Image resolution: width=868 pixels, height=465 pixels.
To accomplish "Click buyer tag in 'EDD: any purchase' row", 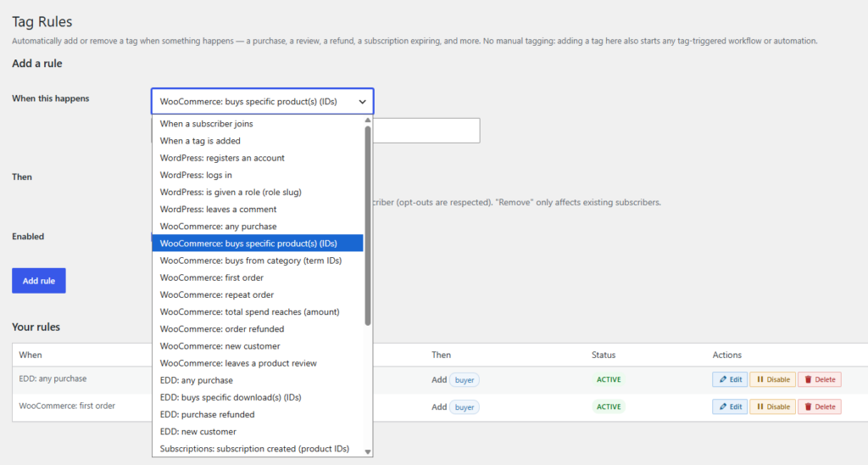I will pyautogui.click(x=464, y=380).
